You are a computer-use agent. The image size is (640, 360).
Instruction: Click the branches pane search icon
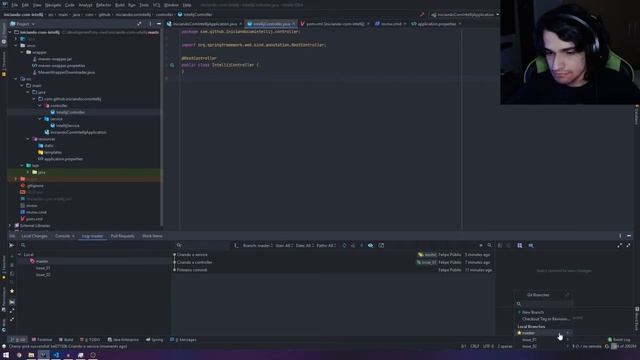click(x=23, y=245)
